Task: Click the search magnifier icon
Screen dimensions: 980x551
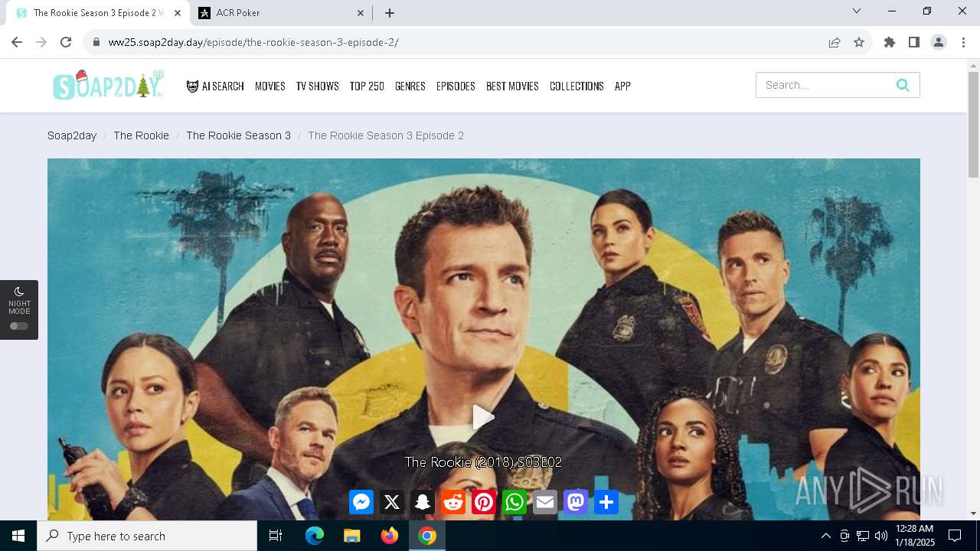Action: pyautogui.click(x=903, y=85)
